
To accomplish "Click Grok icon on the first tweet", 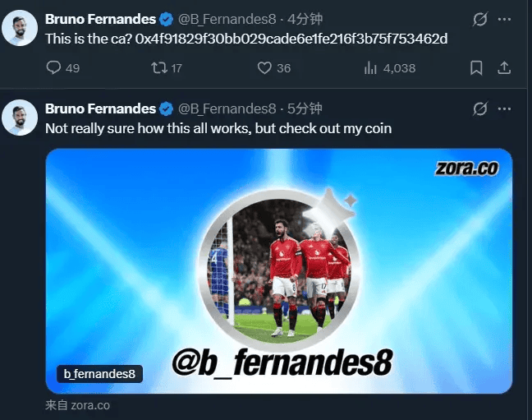I will (x=480, y=20).
